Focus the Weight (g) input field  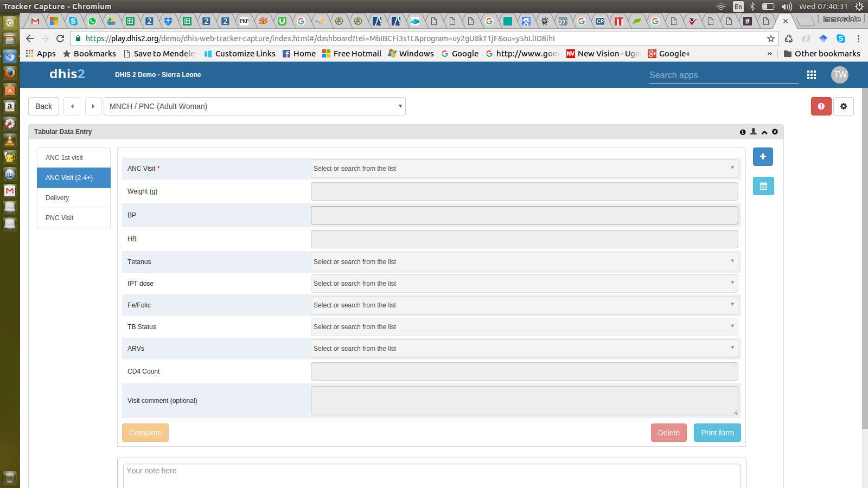[x=524, y=191]
